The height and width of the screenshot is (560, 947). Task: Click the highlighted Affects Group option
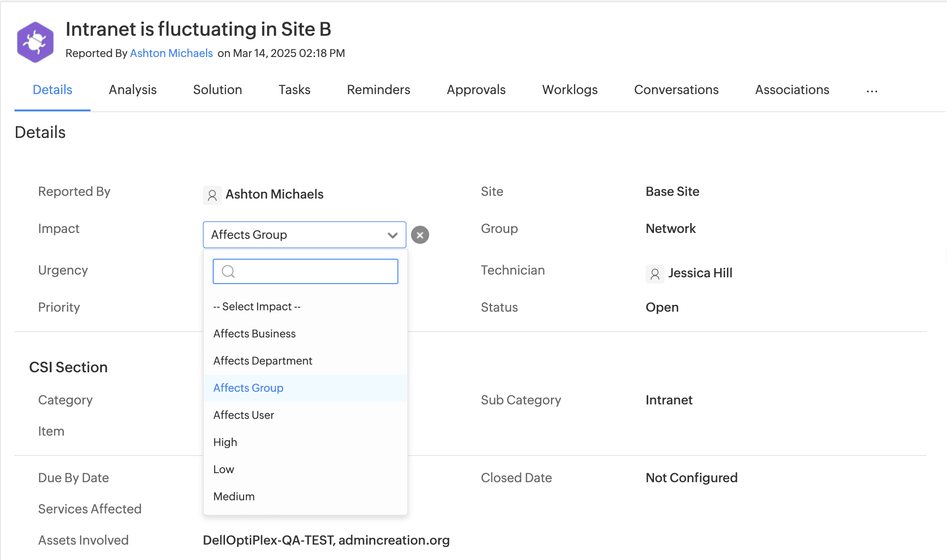pos(248,388)
